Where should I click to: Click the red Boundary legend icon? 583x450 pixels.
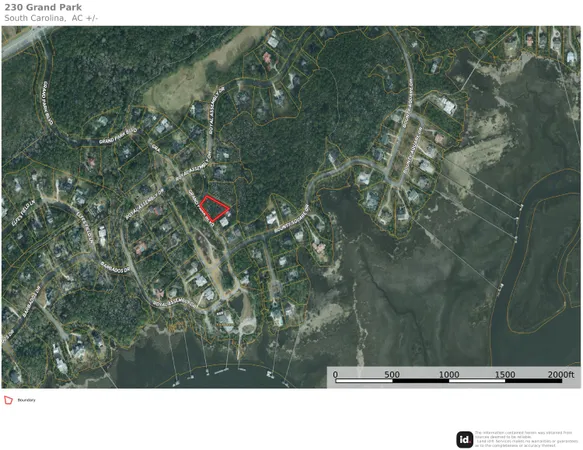(8, 400)
